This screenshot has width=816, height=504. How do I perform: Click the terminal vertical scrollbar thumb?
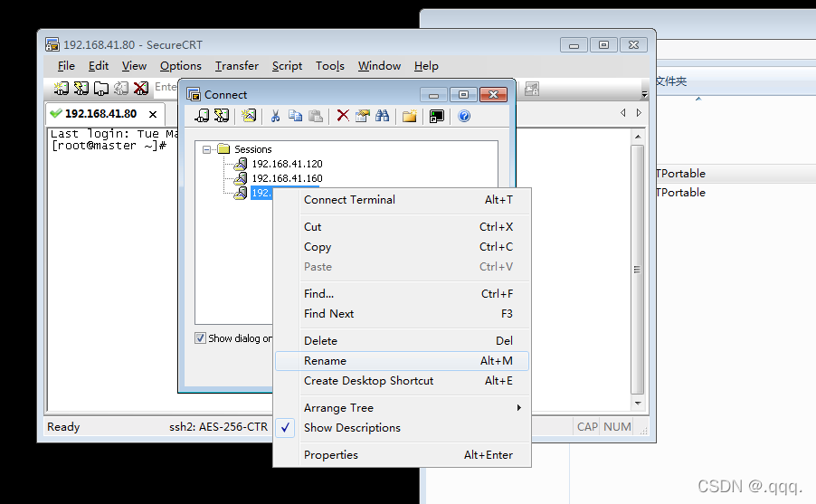click(x=638, y=269)
